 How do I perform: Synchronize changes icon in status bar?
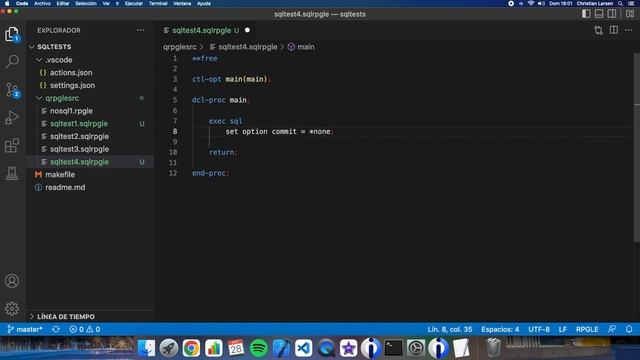click(56, 329)
